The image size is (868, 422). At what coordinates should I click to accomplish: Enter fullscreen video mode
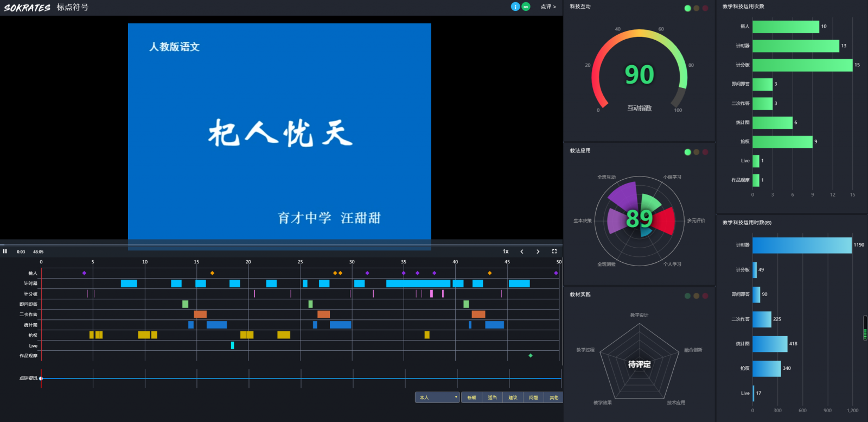(554, 251)
